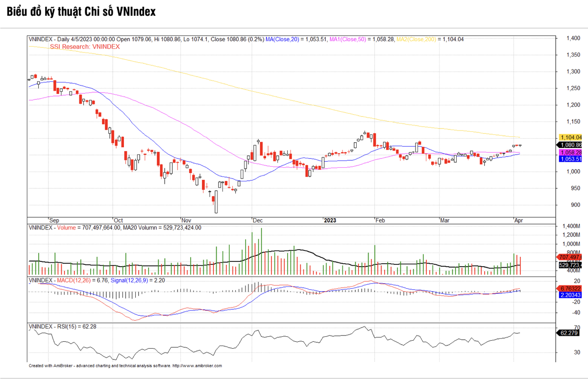
Task: Select the blue 1,053.51 MA20 price tag
Action: (570, 159)
